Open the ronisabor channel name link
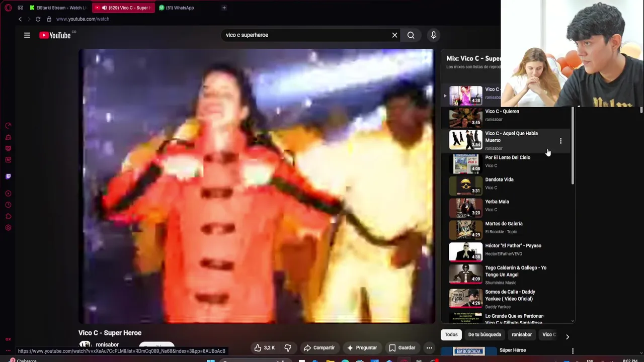The width and height of the screenshot is (644, 362). 107,345
